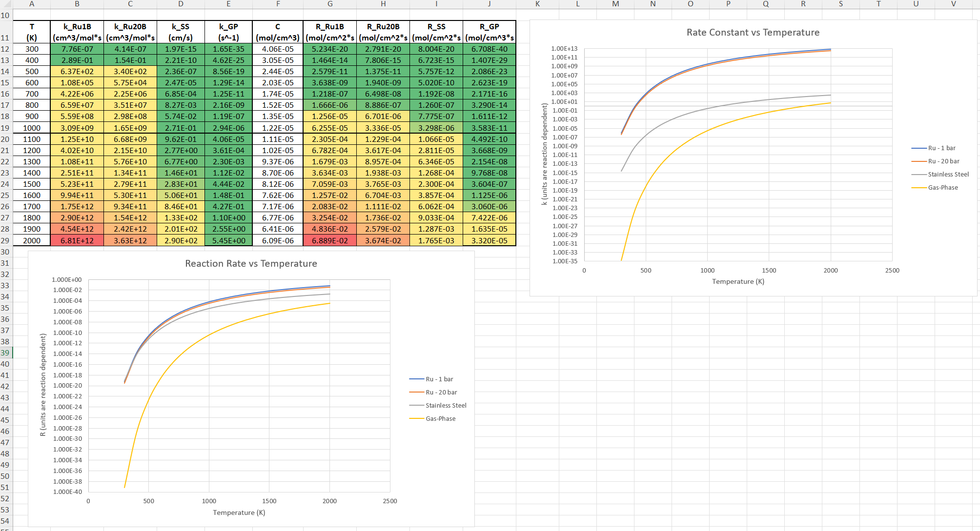Viewport: 980px width, 531px height.
Task: Select column V header
Action: point(953,4)
